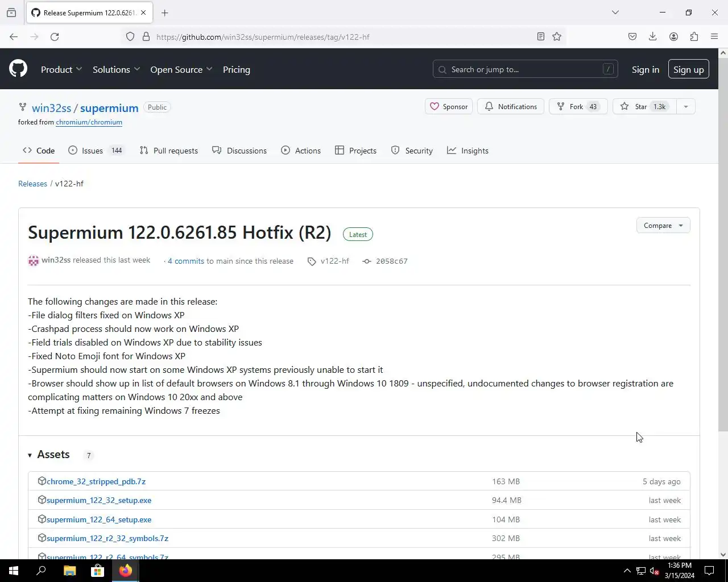This screenshot has width=728, height=582.
Task: Download supermium_122_r2_32_symbols.7z
Action: click(x=107, y=538)
